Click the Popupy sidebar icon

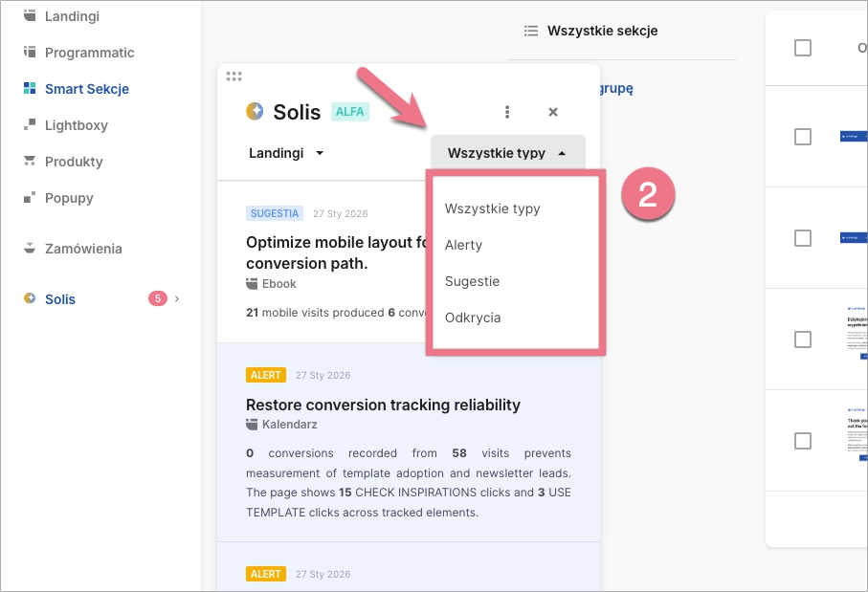point(30,198)
